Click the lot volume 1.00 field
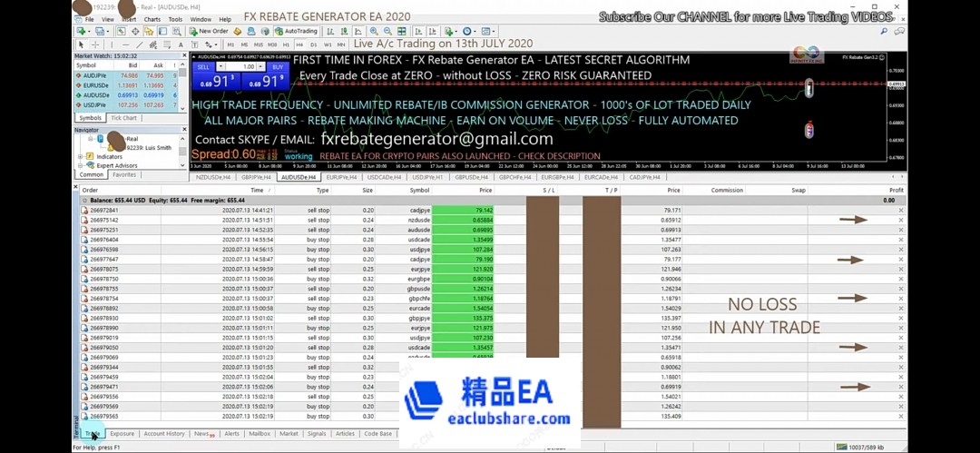This screenshot has height=453, width=980. 240,67
